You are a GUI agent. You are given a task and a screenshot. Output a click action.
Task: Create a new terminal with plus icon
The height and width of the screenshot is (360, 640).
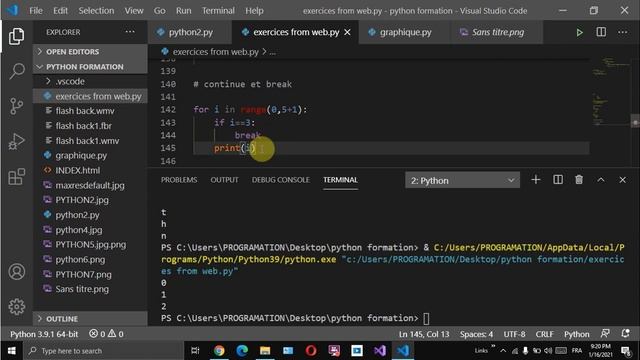pos(536,180)
